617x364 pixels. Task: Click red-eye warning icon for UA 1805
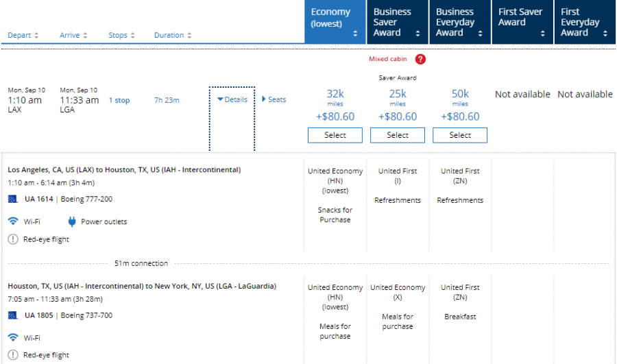coord(13,355)
